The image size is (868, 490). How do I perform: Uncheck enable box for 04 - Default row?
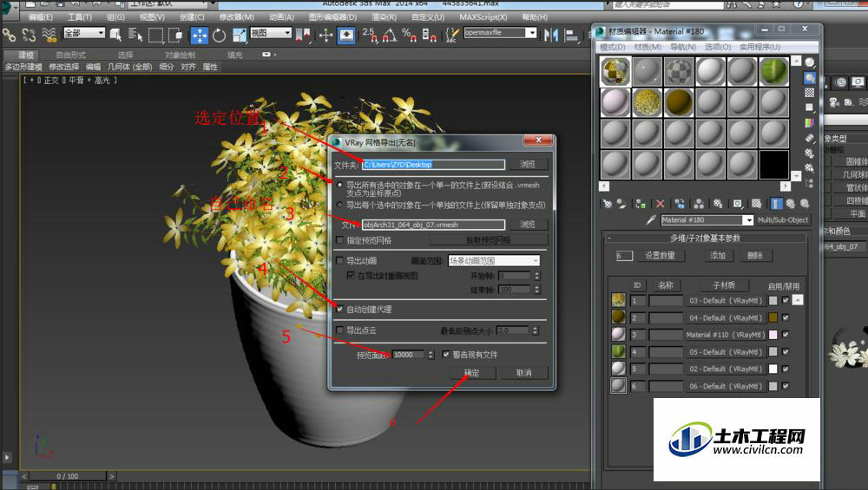tap(785, 317)
